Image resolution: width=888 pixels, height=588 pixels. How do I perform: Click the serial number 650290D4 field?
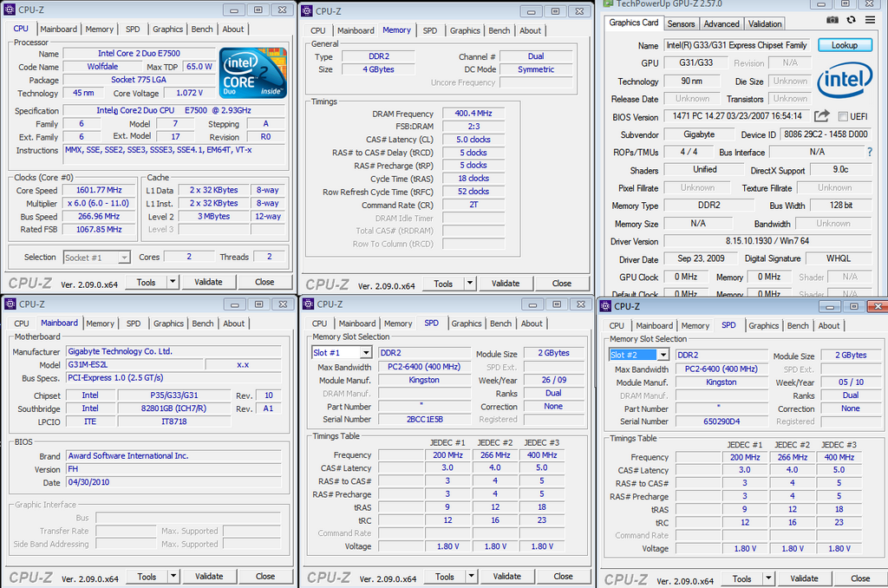[x=721, y=422]
